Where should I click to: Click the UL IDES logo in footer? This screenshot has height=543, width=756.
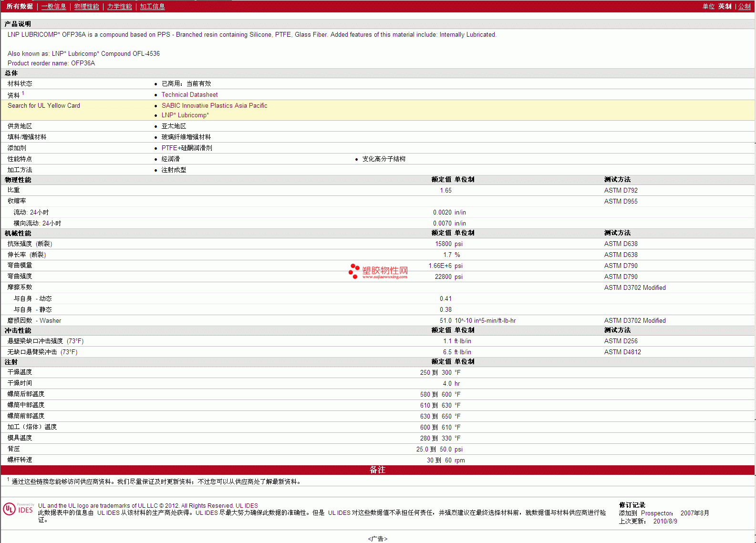pyautogui.click(x=19, y=509)
